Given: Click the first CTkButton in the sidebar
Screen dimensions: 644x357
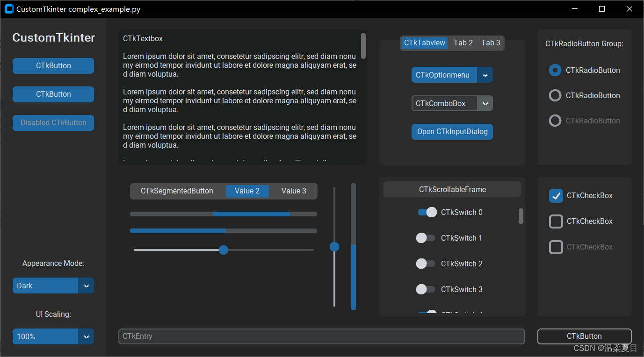Looking at the screenshot, I should point(53,66).
